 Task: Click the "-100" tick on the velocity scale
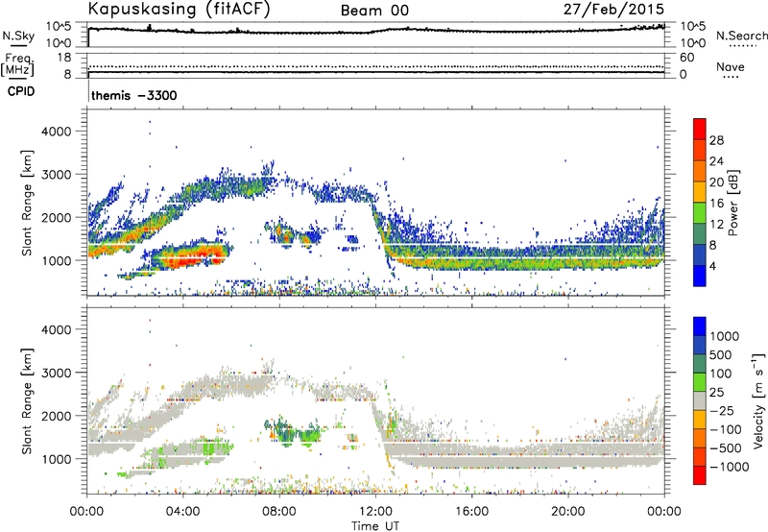click(x=725, y=429)
